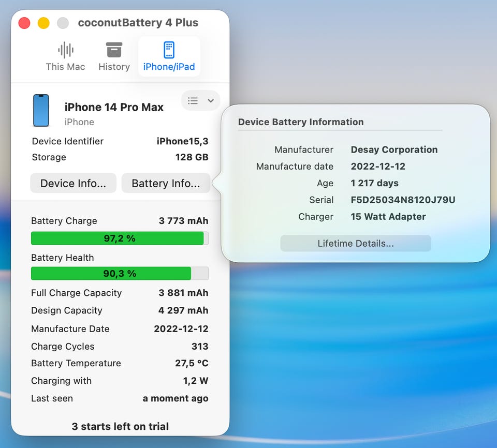Close the coconutBattery window with red button
Viewport: 497px width, 448px height.
pyautogui.click(x=24, y=23)
